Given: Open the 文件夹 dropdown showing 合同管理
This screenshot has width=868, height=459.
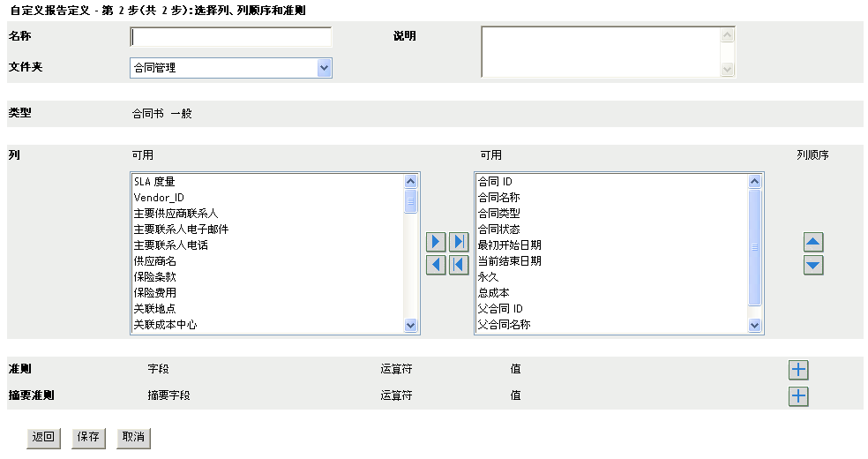Looking at the screenshot, I should click(324, 68).
